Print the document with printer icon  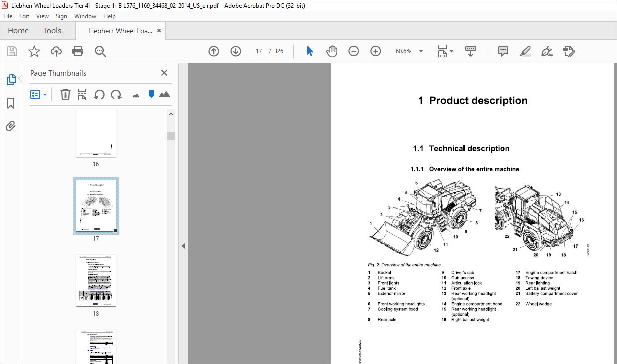(x=78, y=51)
